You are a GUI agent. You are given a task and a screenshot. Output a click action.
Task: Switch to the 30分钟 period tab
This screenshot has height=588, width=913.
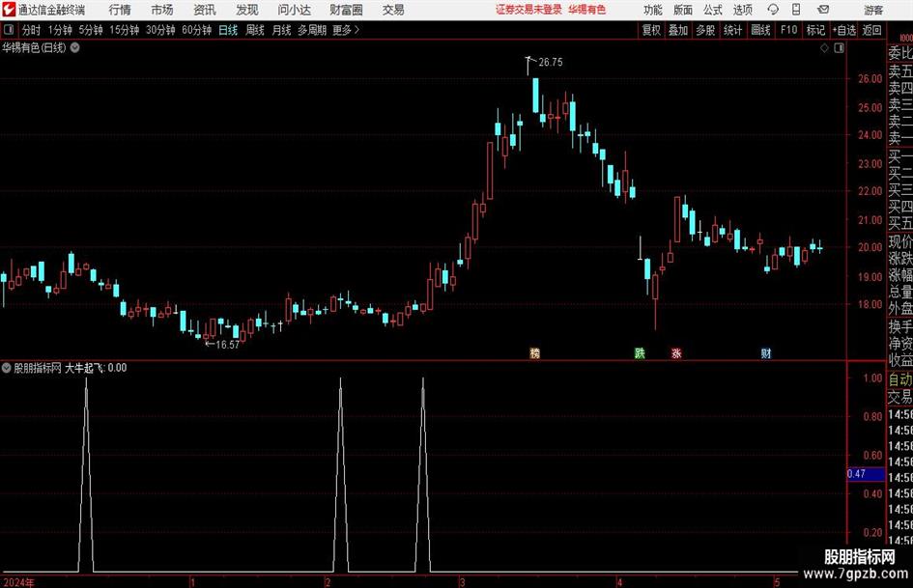[x=160, y=30]
